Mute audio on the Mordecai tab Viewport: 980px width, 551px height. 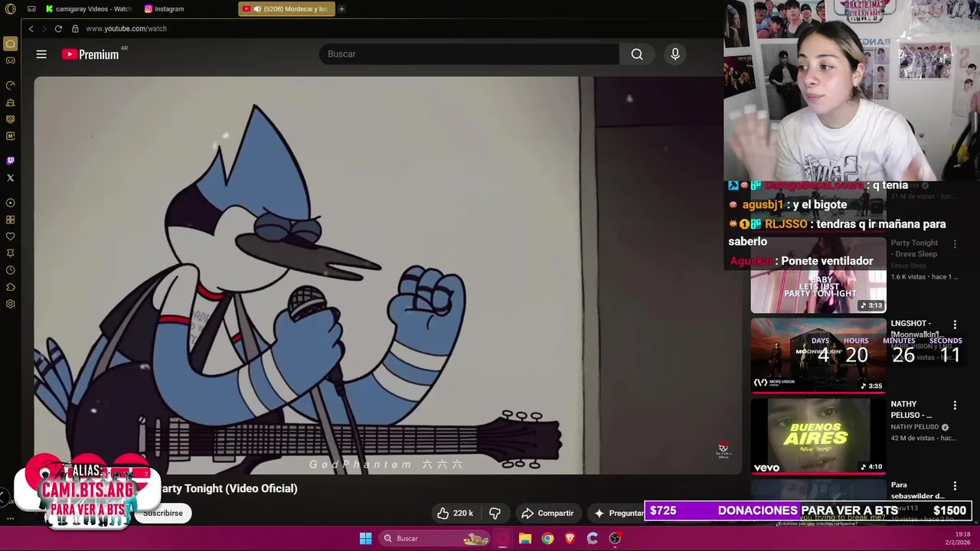click(x=257, y=9)
